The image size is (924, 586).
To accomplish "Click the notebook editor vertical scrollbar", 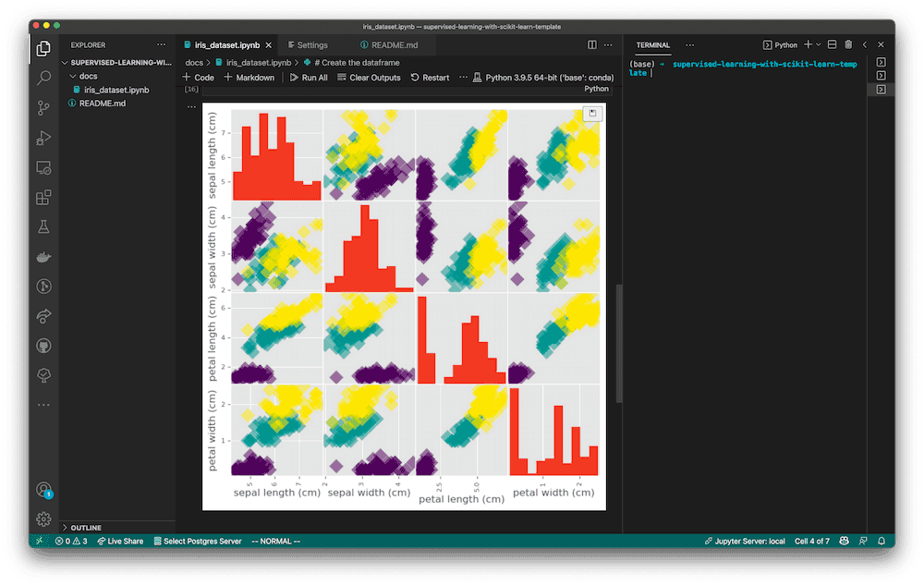I will tap(619, 344).
